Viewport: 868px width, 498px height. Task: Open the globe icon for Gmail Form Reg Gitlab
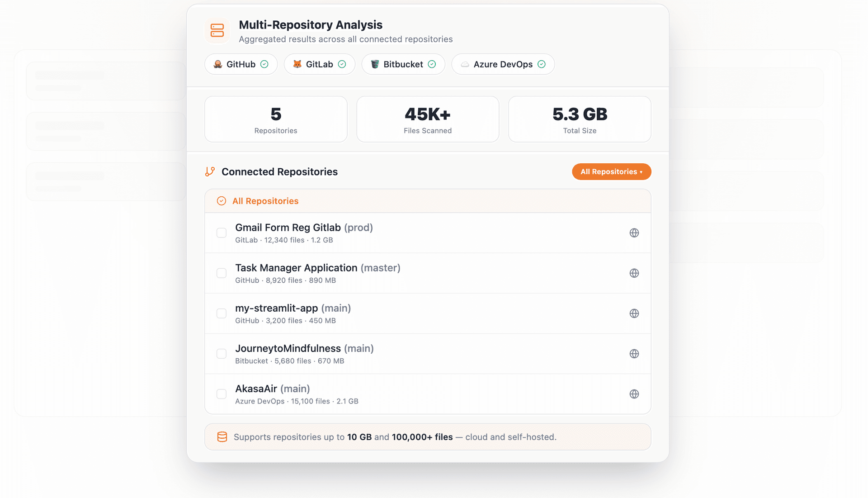[x=634, y=232]
